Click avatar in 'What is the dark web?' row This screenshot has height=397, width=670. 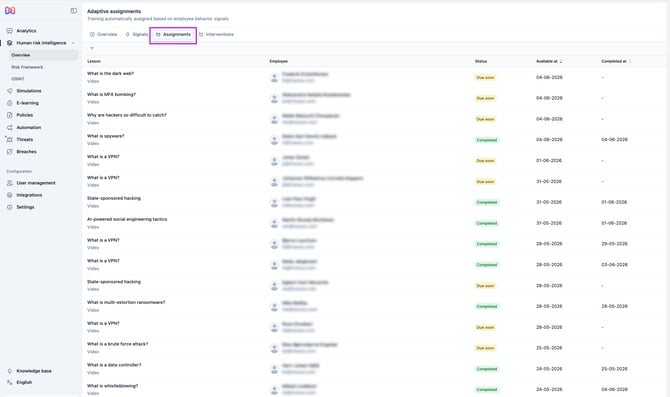pos(274,78)
